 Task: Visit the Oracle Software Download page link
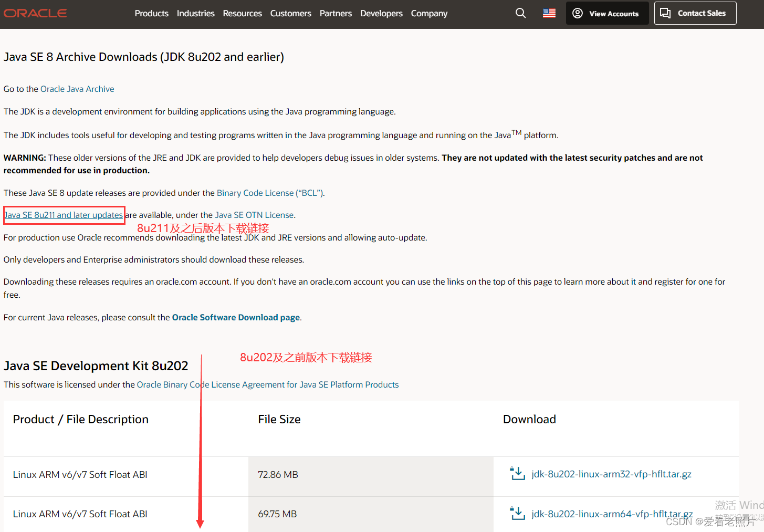coord(236,317)
